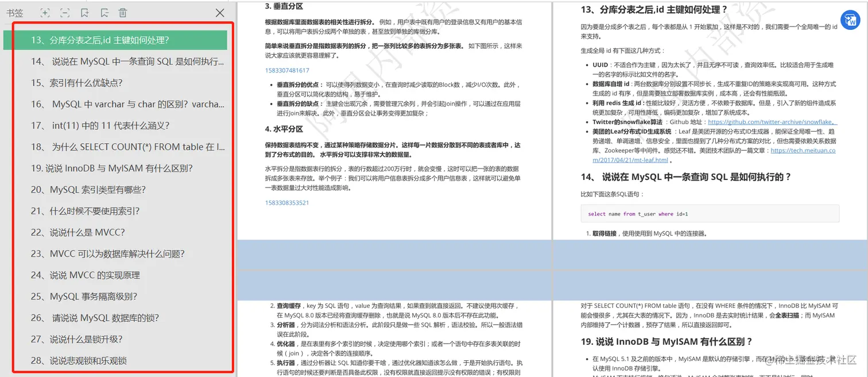Open the github.com/twitter-archive/snowflake link
The image size is (868, 377).
coord(772,122)
